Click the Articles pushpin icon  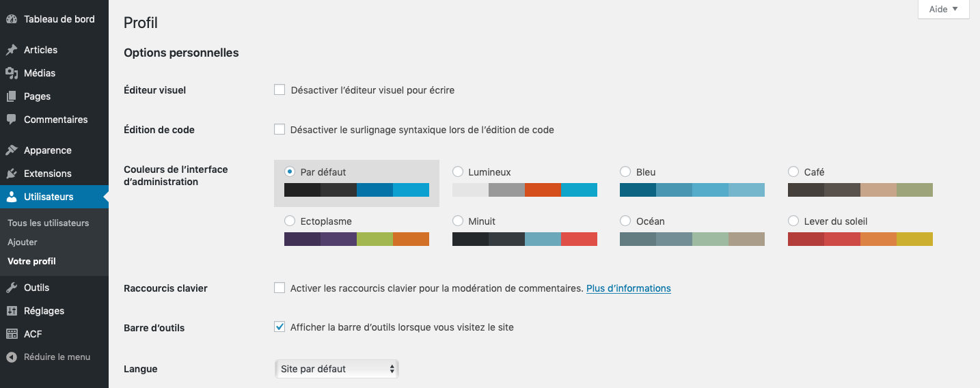pos(12,50)
